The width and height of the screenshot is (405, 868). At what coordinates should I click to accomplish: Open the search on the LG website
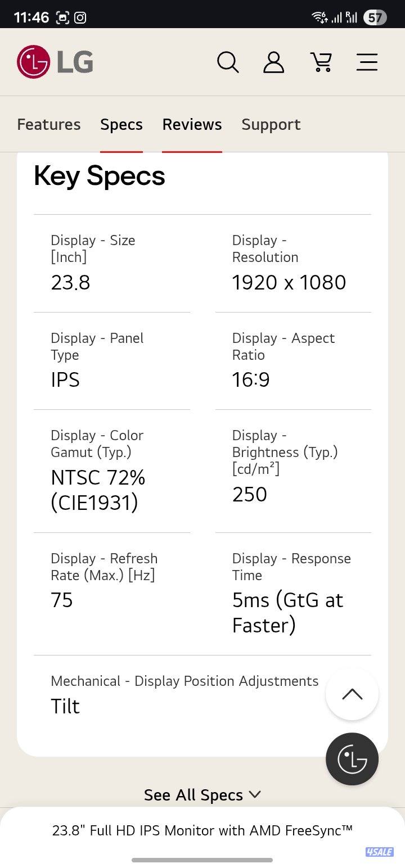click(228, 62)
